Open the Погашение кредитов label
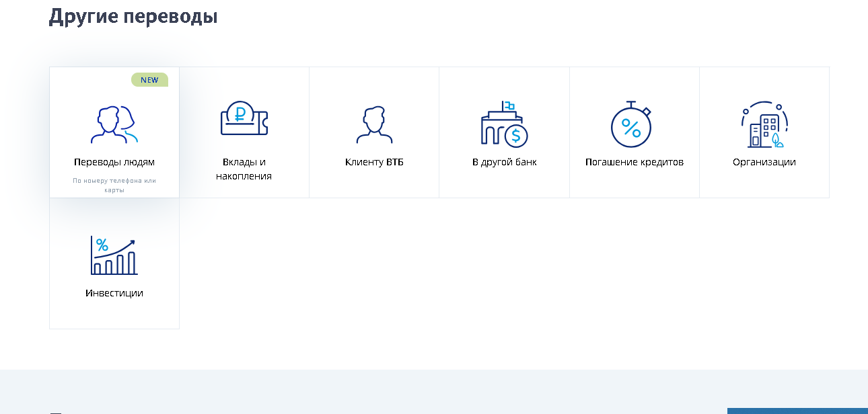868x414 pixels. 635,162
